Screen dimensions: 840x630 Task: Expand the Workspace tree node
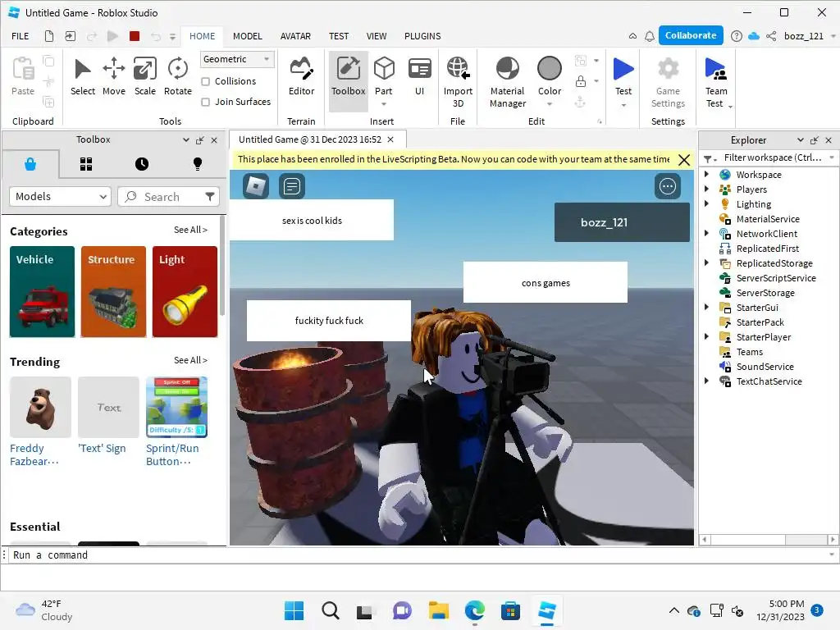[x=706, y=174]
